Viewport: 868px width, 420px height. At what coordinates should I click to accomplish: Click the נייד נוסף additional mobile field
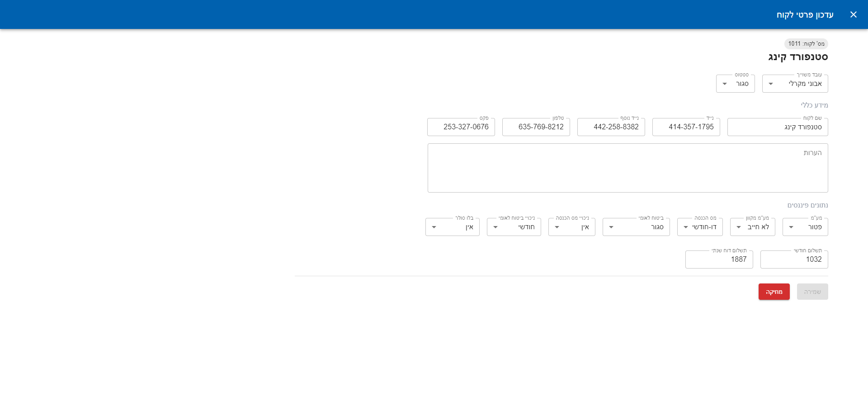coord(611,127)
